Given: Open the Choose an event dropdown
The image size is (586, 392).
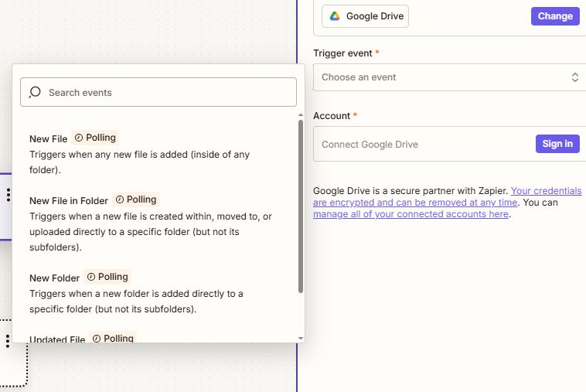Looking at the screenshot, I should pyautogui.click(x=450, y=77).
